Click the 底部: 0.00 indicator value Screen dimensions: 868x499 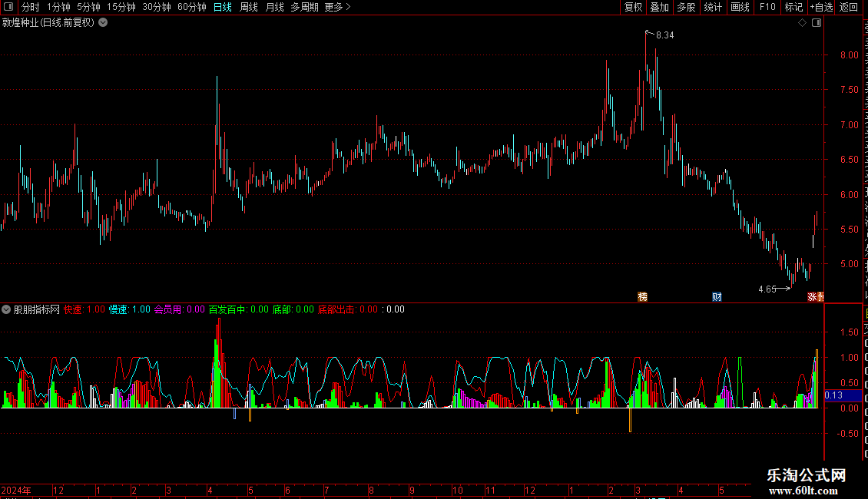point(293,309)
